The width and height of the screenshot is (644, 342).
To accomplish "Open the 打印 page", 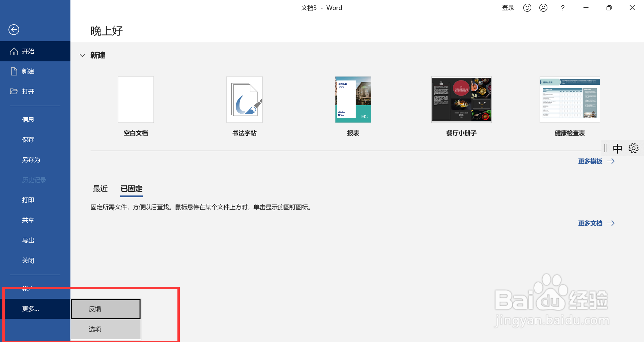I will click(x=35, y=200).
